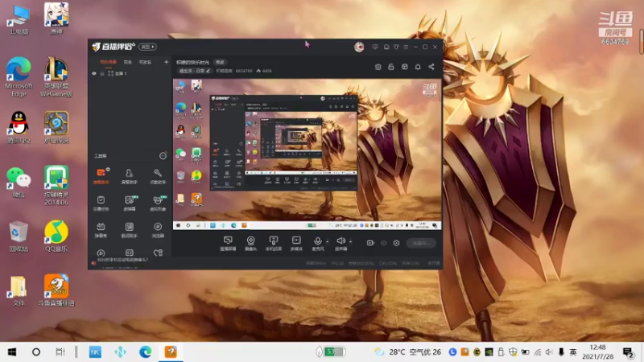The image size is (644, 362).
Task: Click the sound icon beside the bottom tip
Action: 93,263
